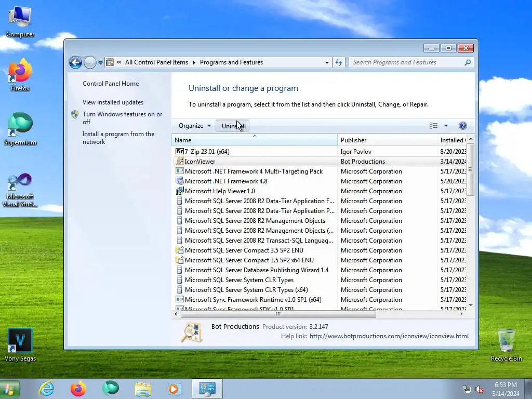Click the taskbar clock showing 6:53 PM
Image resolution: width=532 pixels, height=399 pixels.
pyautogui.click(x=506, y=389)
